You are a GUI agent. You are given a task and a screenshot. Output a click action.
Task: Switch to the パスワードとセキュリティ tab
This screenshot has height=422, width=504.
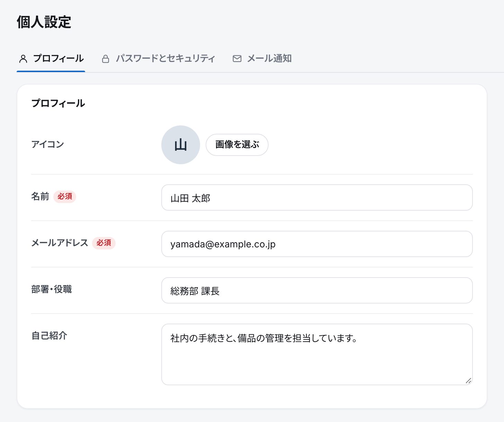[158, 59]
